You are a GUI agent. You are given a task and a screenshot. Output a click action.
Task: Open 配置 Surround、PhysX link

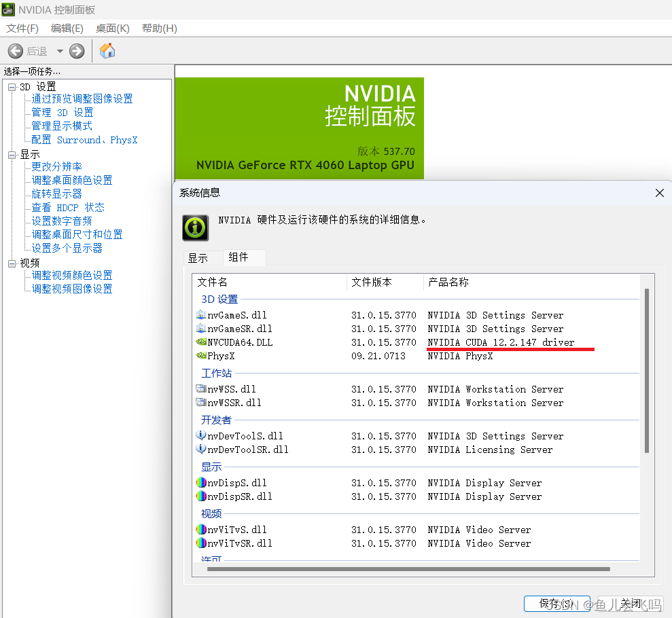84,140
